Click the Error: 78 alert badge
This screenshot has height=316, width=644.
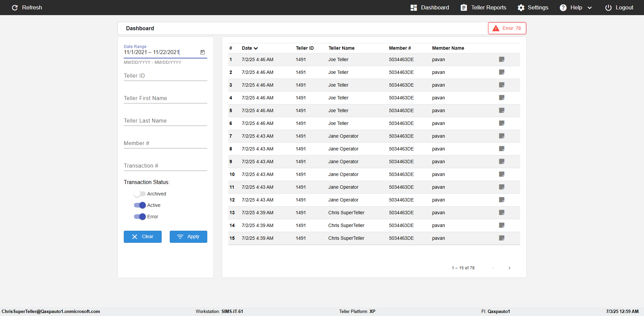[x=507, y=28]
